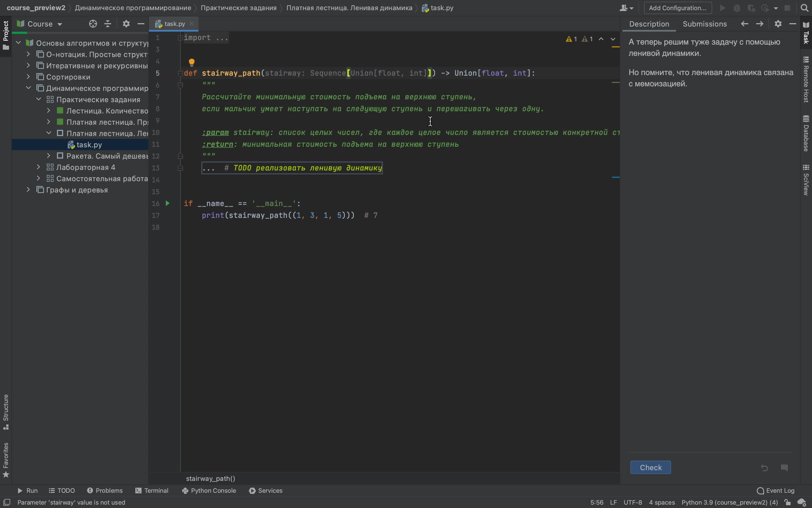Image resolution: width=812 pixels, height=508 pixels.
Task: Click the yellow intention lightbulb icon
Action: [192, 62]
